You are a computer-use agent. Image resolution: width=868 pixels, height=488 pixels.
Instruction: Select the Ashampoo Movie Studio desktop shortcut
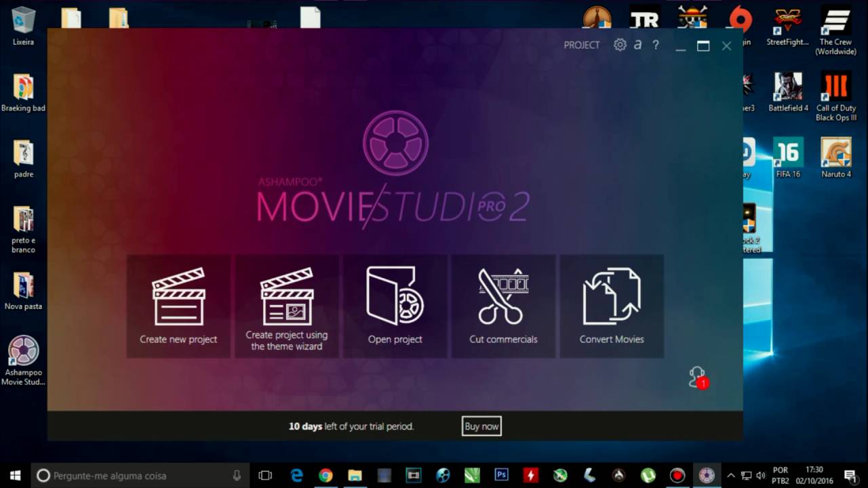(x=23, y=361)
